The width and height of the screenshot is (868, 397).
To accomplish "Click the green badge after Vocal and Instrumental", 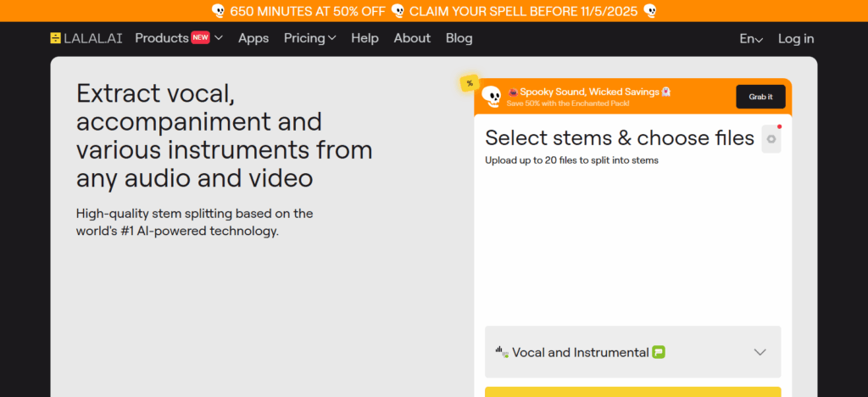I will point(659,352).
